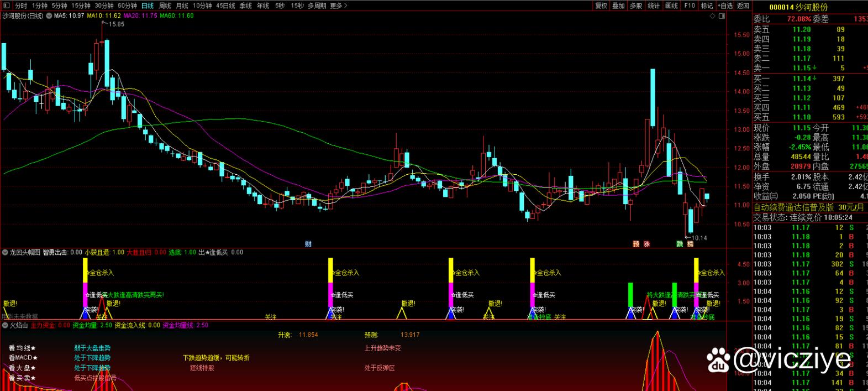Add the stock via +自选
Viewport: 868px width, 391px height.
[x=725, y=6]
